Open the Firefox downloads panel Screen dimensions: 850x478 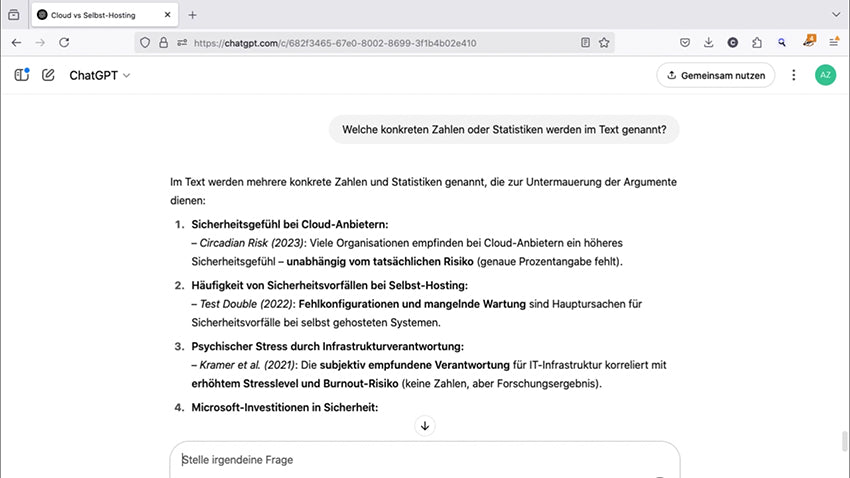709,43
